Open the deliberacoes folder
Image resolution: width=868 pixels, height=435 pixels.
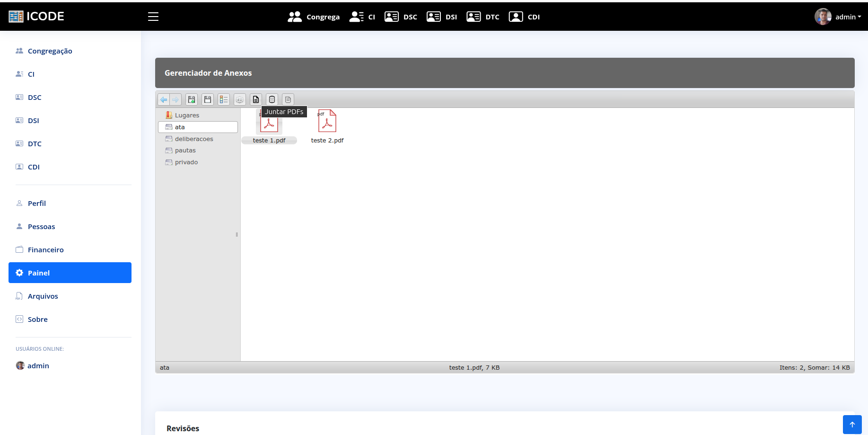194,139
